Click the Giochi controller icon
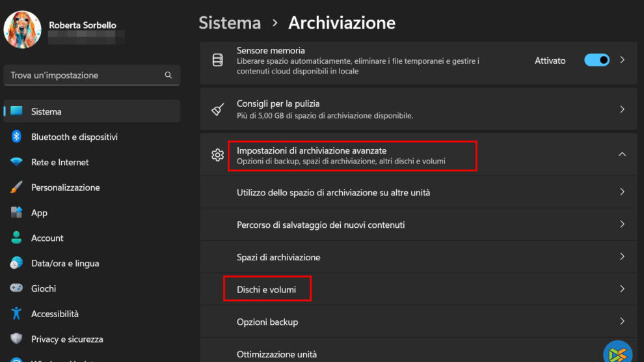This screenshot has width=644, height=362. click(x=17, y=288)
